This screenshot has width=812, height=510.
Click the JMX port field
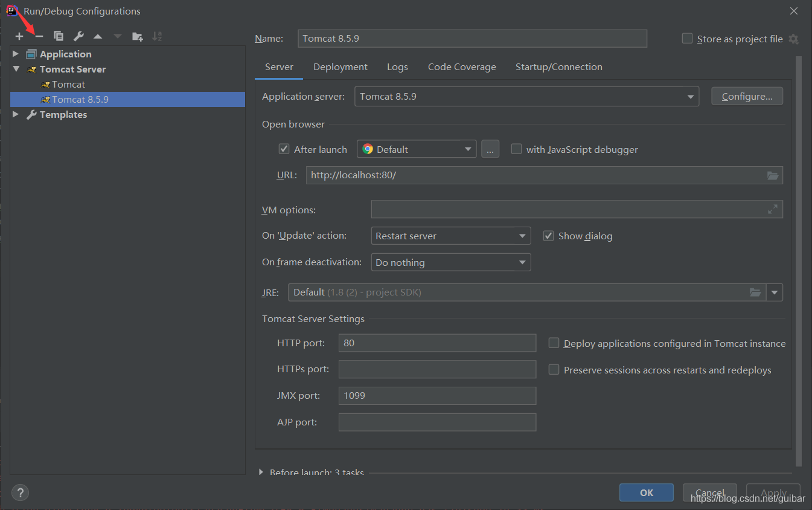pos(438,396)
